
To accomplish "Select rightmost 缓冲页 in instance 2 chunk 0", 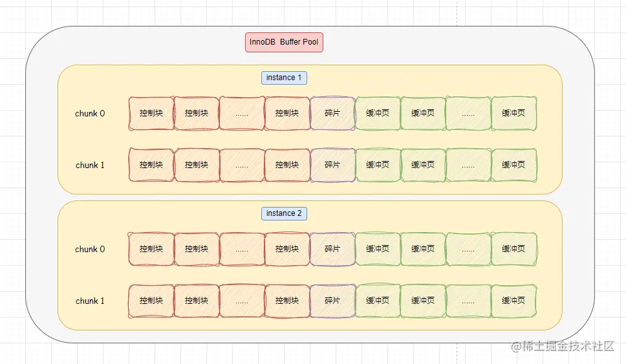I will [x=514, y=249].
